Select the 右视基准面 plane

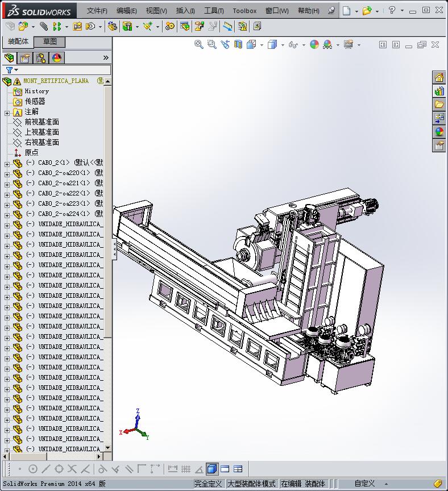click(x=42, y=142)
